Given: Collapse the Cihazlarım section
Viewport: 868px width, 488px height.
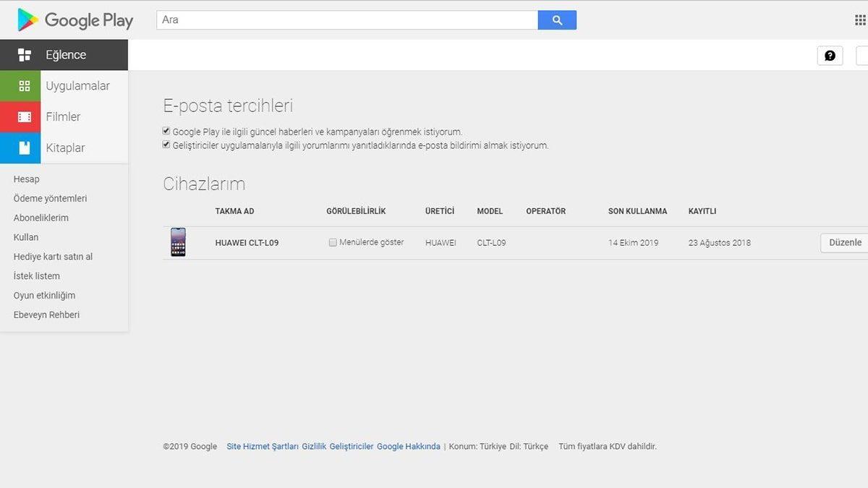Looking at the screenshot, I should [204, 183].
